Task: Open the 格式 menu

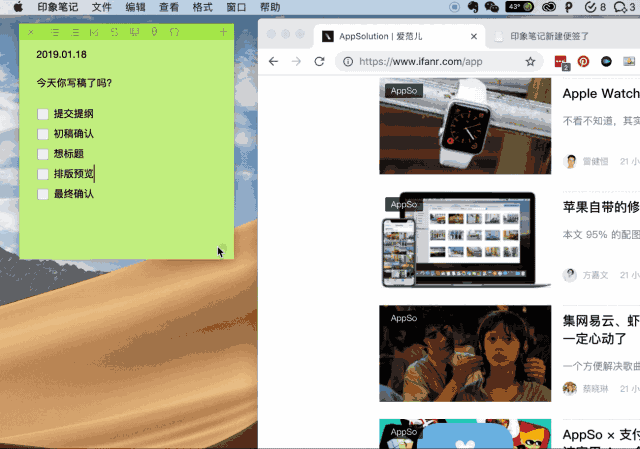Action: coord(202,7)
